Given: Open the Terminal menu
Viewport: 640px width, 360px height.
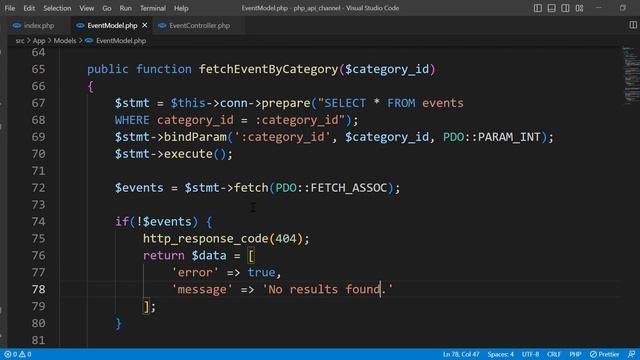Looking at the screenshot, I should point(153,8).
